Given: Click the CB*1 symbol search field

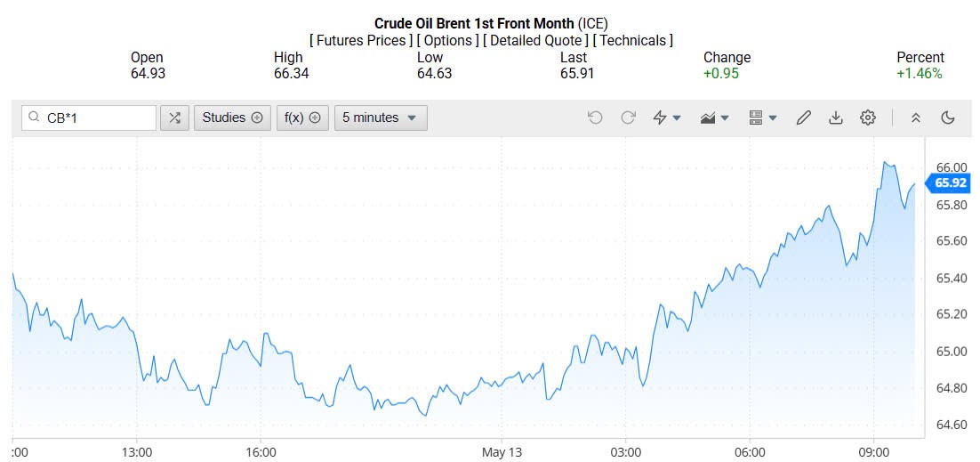Looking at the screenshot, I should [x=98, y=118].
